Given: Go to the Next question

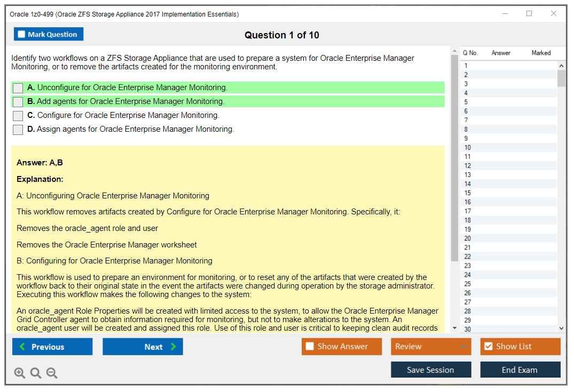Looking at the screenshot, I should click(143, 346).
